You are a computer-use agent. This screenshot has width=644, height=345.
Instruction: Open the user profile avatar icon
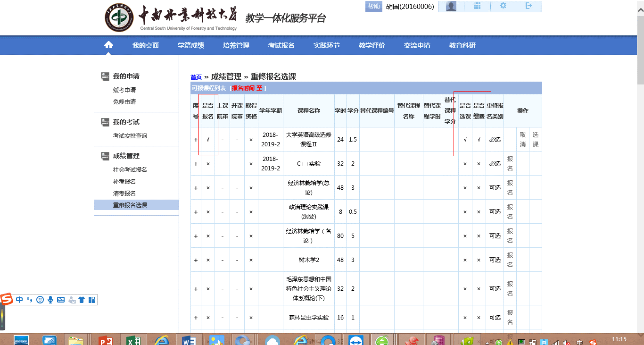coord(451,6)
